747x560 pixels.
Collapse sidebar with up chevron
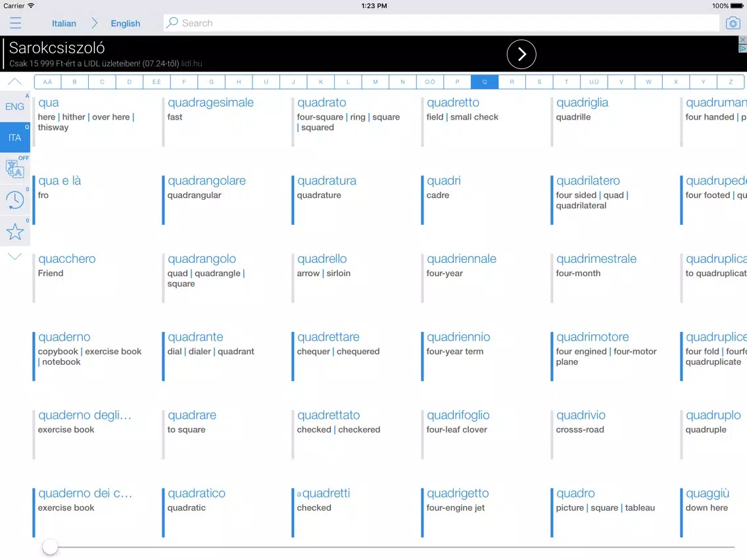[x=14, y=82]
